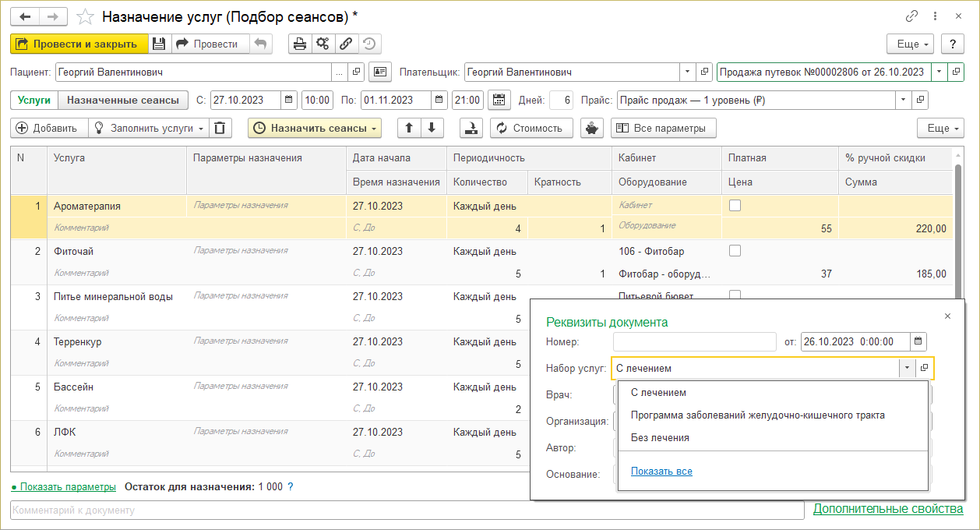Click the print icon in toolbar

pyautogui.click(x=300, y=44)
